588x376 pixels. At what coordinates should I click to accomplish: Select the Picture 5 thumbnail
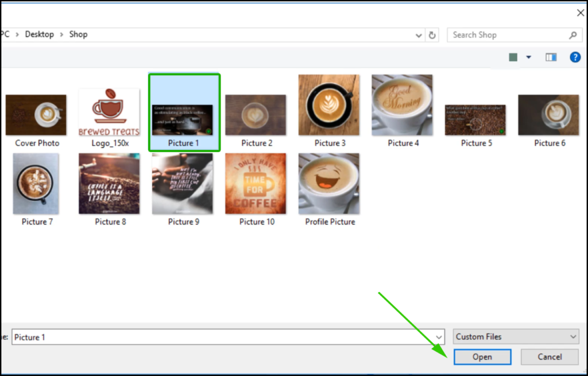click(475, 119)
